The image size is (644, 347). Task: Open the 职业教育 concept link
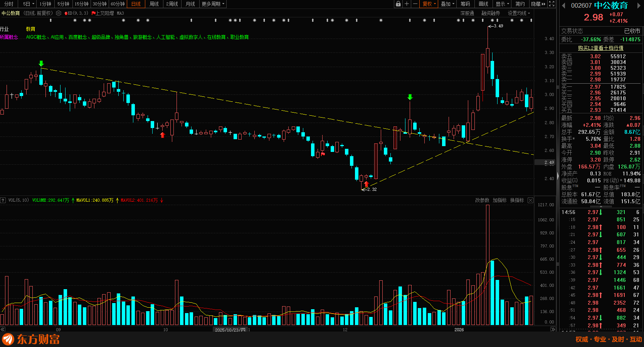click(x=240, y=37)
